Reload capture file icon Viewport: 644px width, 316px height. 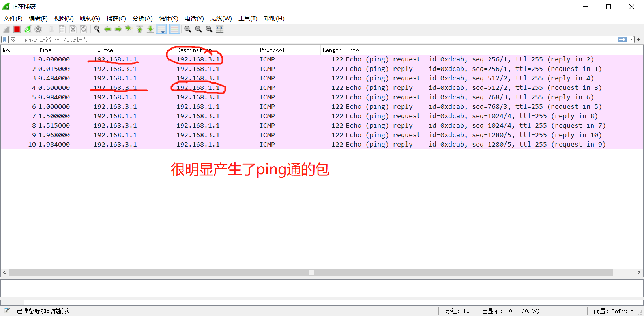(83, 29)
